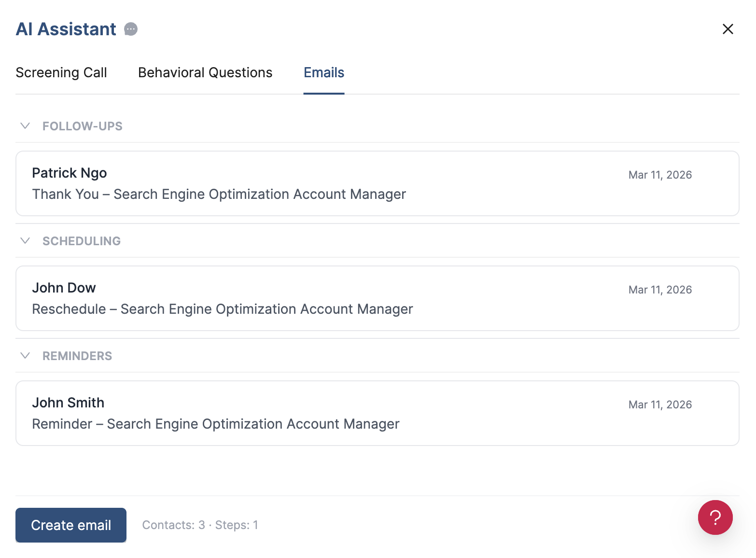
Task: Switch to the Screening Call tab
Action: (61, 72)
